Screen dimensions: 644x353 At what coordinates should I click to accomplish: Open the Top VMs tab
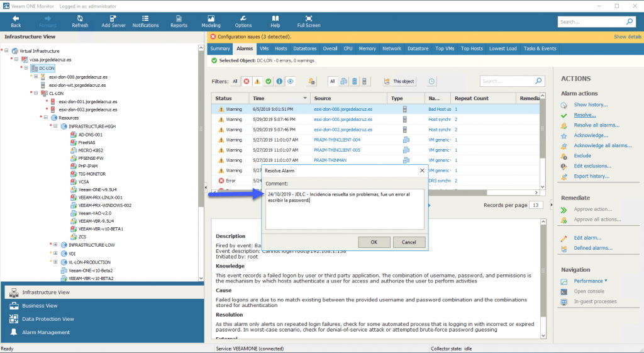pyautogui.click(x=445, y=48)
